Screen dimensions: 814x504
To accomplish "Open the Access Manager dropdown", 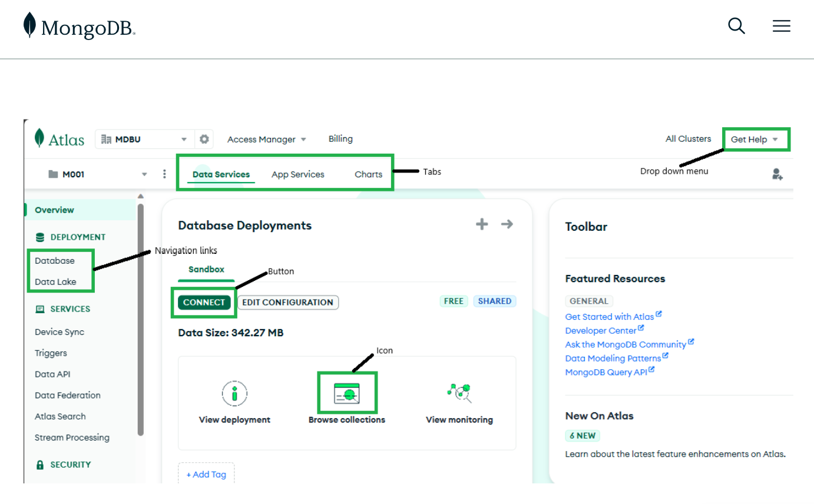I will click(x=267, y=140).
